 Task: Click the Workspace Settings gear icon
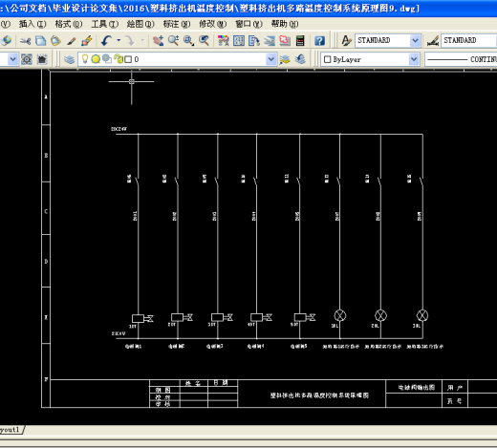[x=27, y=59]
